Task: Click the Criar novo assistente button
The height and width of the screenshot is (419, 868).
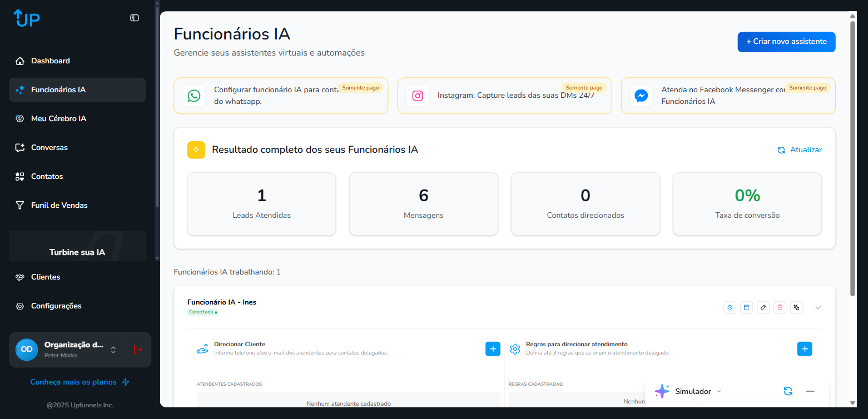Action: [786, 42]
